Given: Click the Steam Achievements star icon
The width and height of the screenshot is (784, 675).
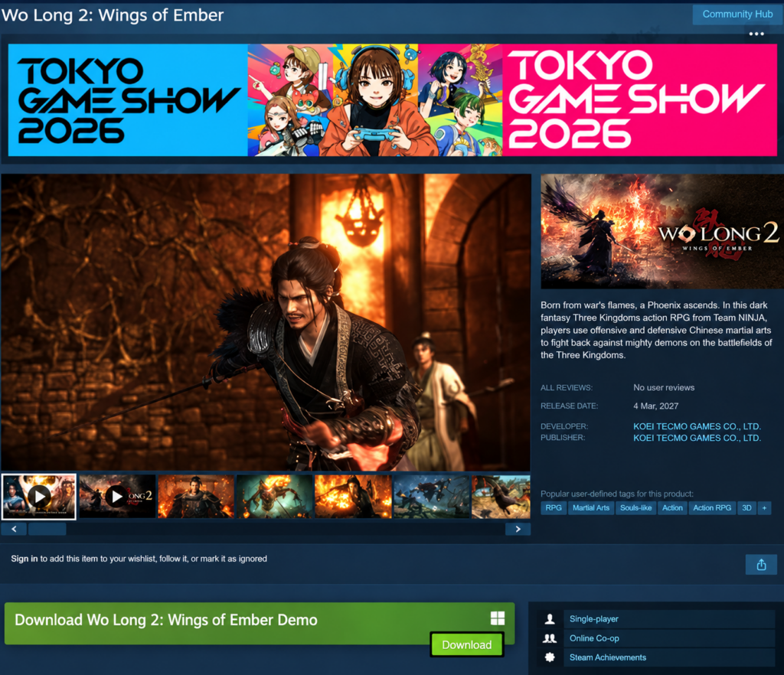Looking at the screenshot, I should coord(550,657).
